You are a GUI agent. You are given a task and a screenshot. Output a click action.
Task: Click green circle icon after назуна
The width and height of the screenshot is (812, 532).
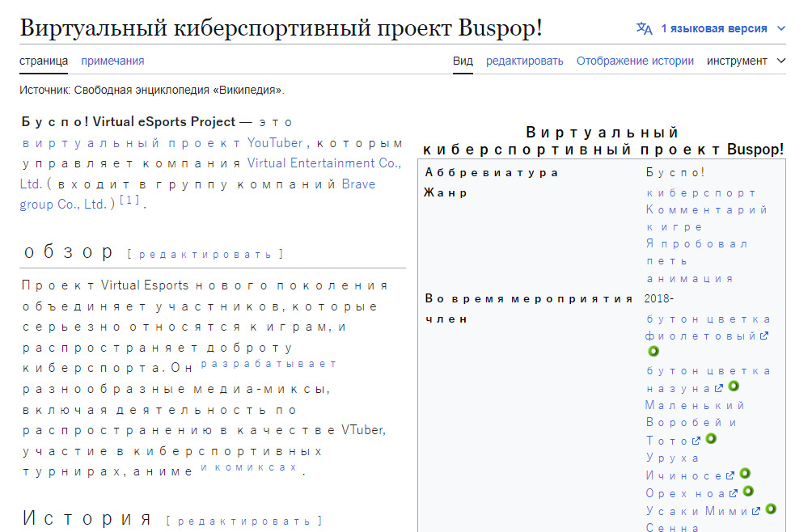734,386
